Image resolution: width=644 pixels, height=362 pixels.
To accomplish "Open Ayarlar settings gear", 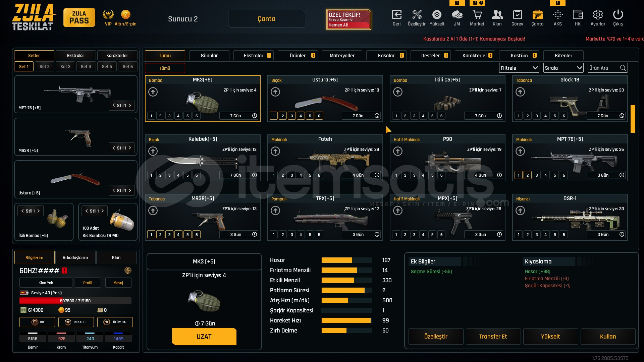I will (x=598, y=15).
